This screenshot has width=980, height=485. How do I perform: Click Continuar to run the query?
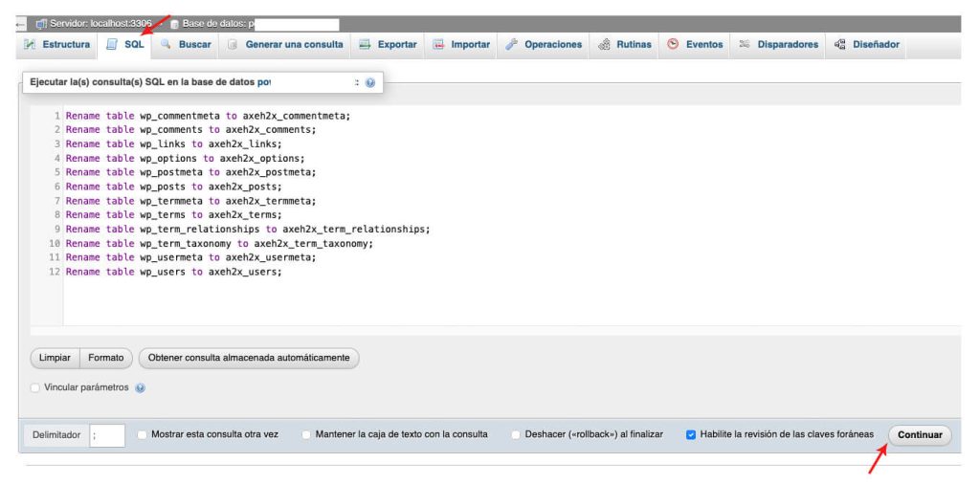tap(920, 435)
